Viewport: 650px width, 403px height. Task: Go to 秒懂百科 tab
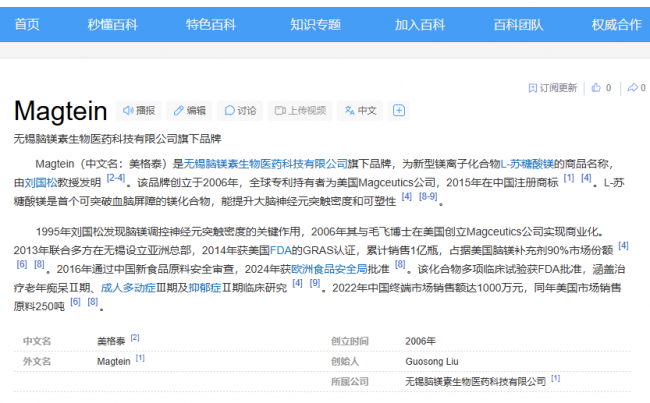(x=112, y=24)
